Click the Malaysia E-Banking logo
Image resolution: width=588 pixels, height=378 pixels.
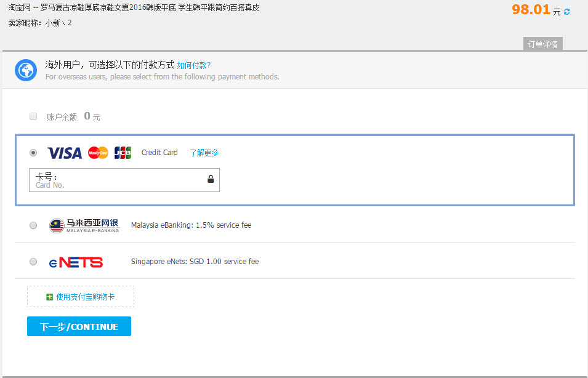click(84, 225)
